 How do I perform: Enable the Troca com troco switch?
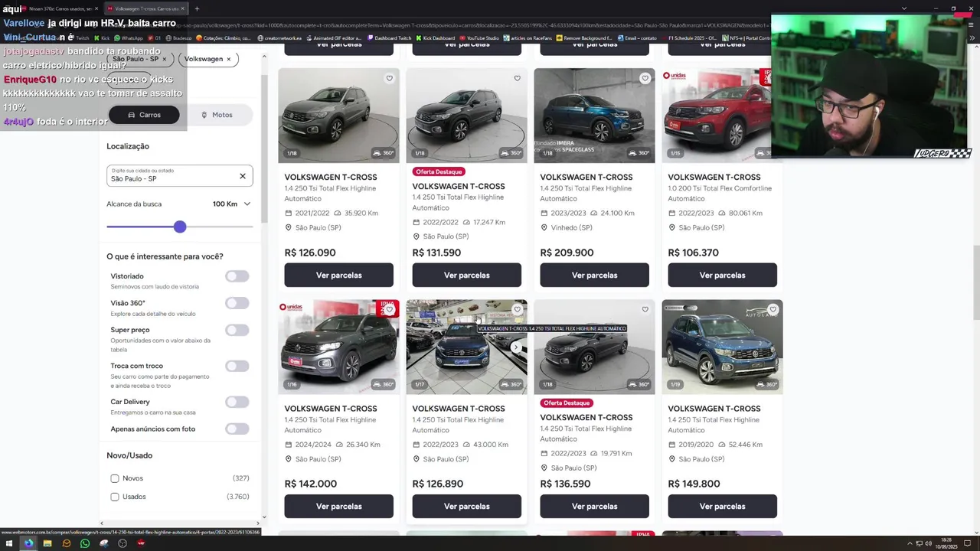[x=237, y=366]
